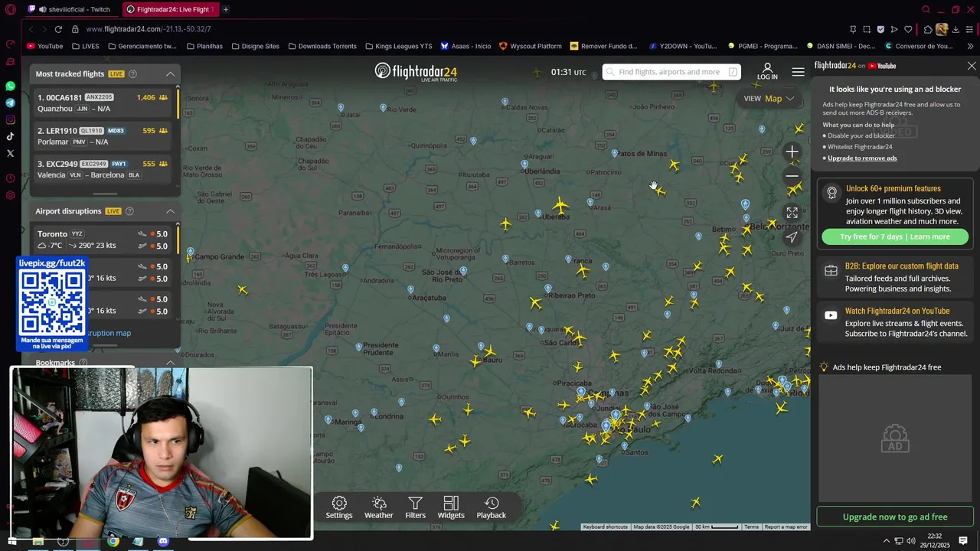This screenshot has height=551, width=980.
Task: Open the Widgets panel
Action: coord(451,507)
